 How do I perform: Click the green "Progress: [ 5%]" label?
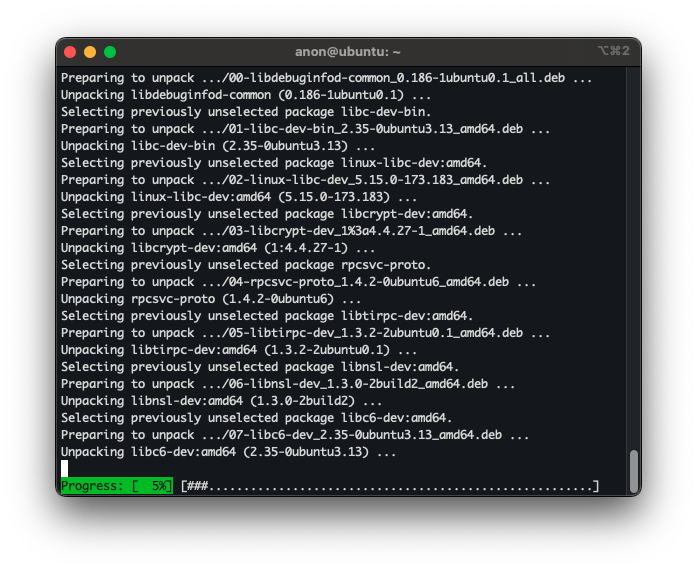[116, 486]
